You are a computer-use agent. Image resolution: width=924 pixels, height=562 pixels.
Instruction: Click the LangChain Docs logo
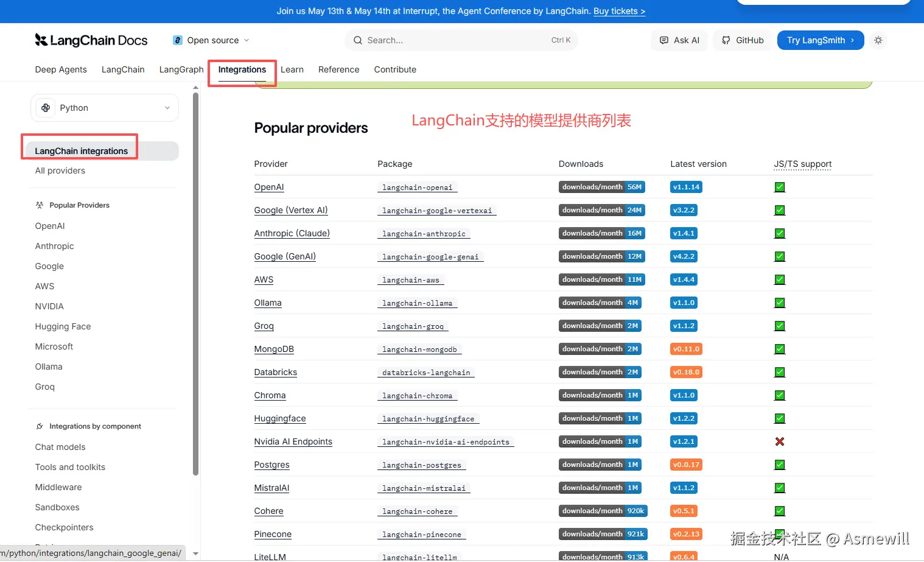[x=91, y=40]
